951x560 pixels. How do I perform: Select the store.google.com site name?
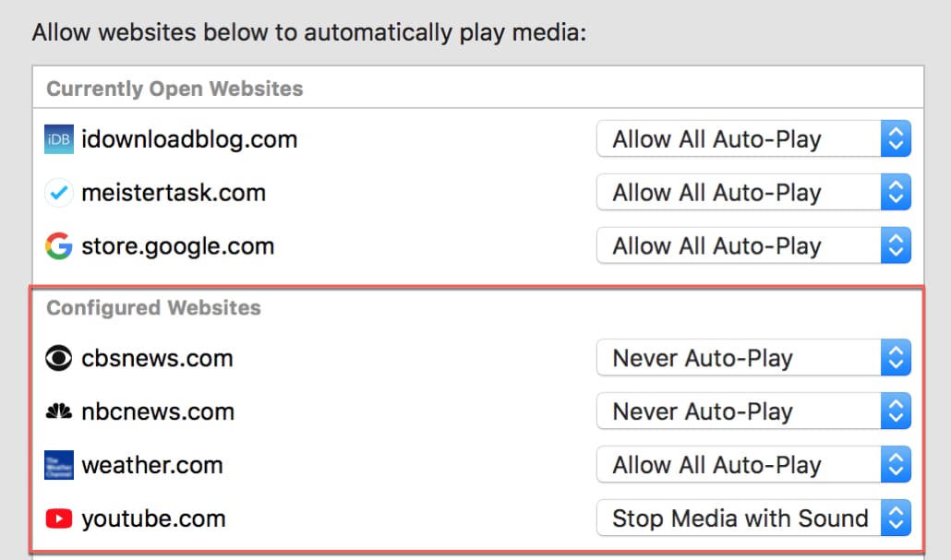178,246
